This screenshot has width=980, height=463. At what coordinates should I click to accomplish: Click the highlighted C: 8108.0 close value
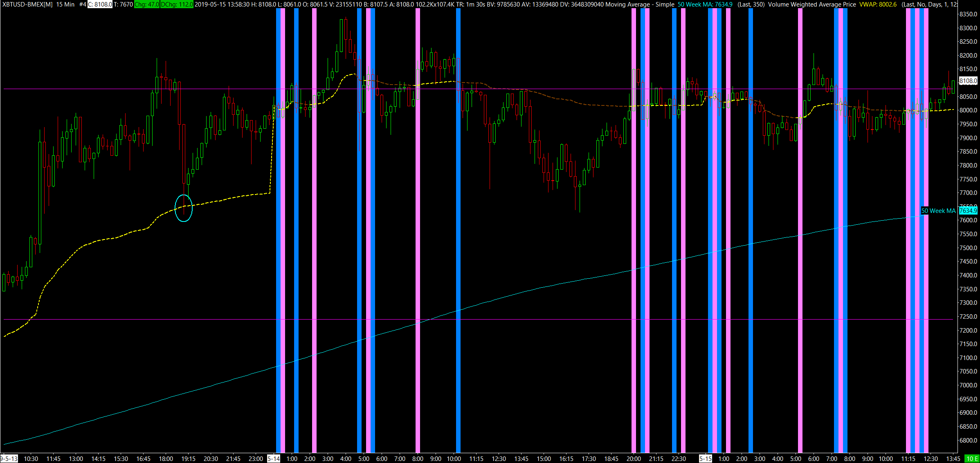pos(100,4)
